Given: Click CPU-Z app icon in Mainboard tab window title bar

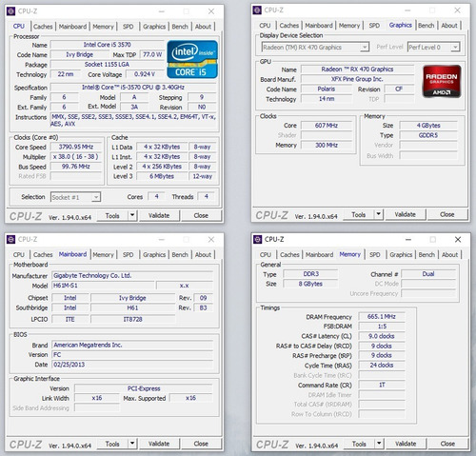Looking at the screenshot, I should tap(10, 239).
